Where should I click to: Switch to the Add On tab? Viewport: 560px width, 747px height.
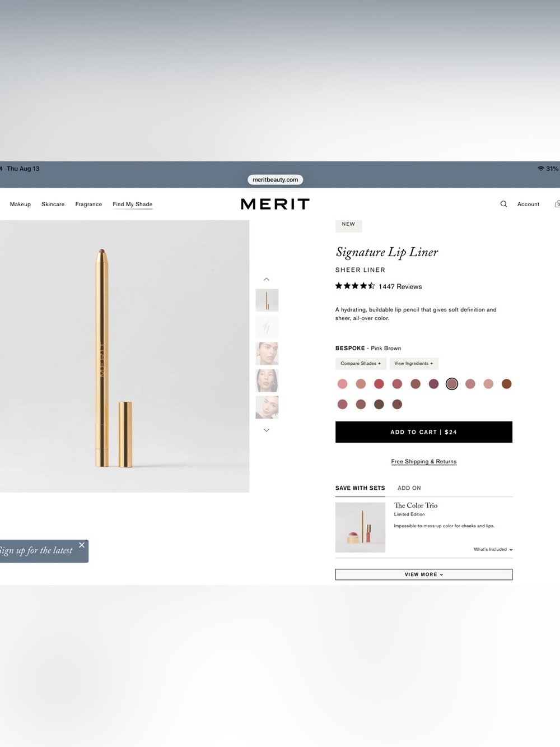(x=409, y=488)
